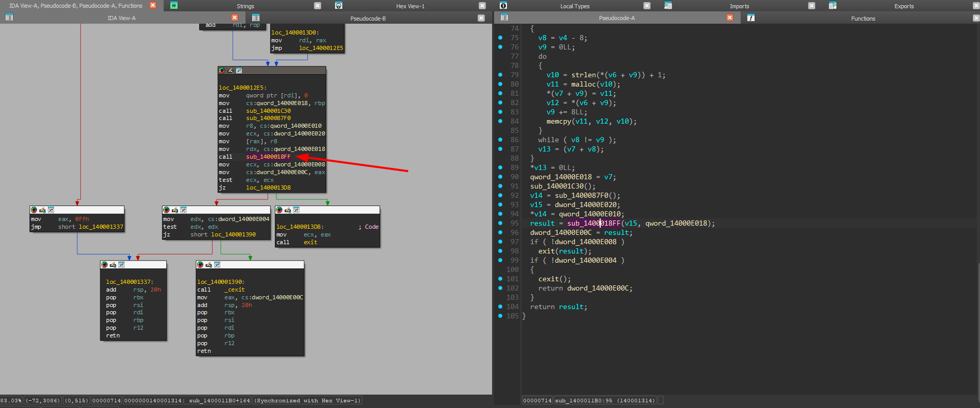Click the Imports tab icon

668,6
